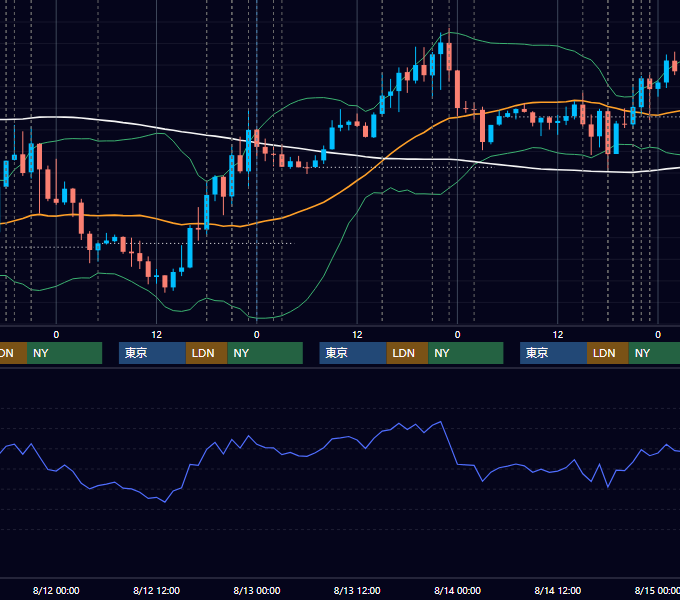Screen dimensions: 680x600
Task: Click the NY session block nearest 8/12 00:00
Action: [x=64, y=353]
